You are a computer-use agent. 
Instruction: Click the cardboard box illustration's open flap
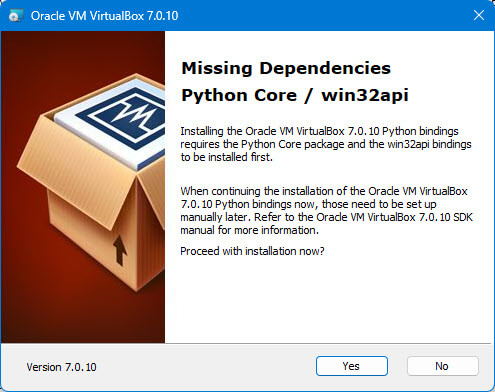[75, 173]
